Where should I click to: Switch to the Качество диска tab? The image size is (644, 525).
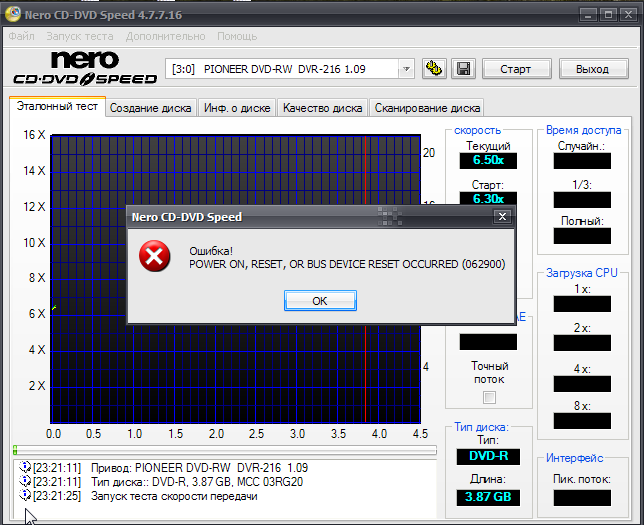click(x=322, y=108)
